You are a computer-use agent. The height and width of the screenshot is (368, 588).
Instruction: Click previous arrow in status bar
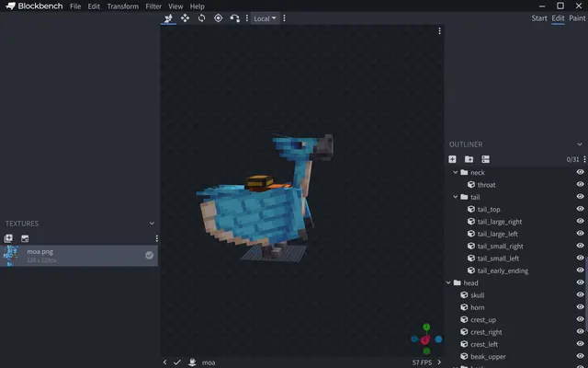pos(165,362)
